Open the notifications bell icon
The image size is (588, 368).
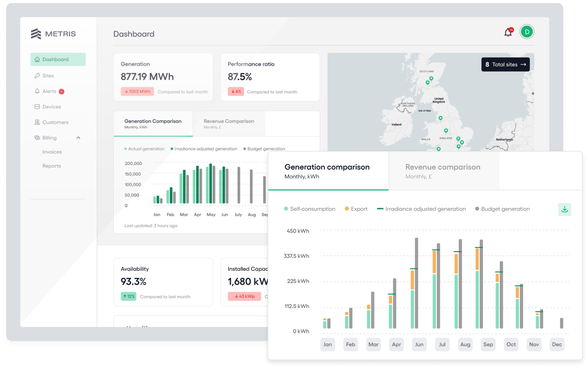508,32
